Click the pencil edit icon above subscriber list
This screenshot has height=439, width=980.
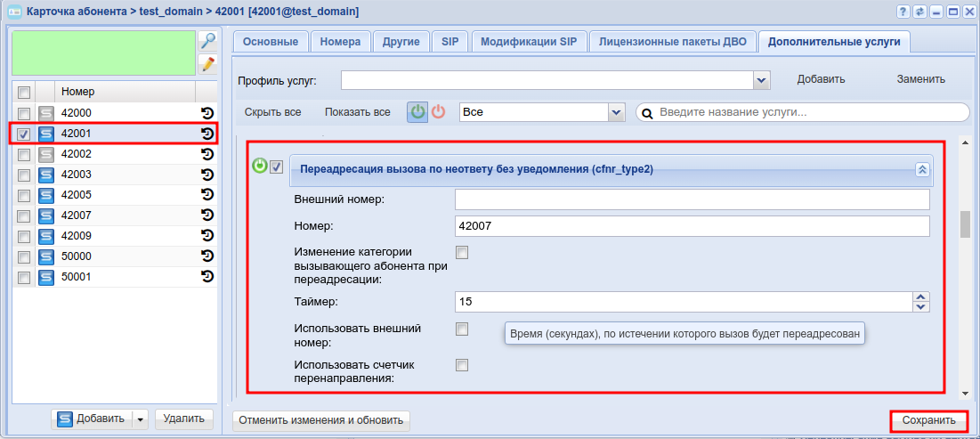click(x=207, y=64)
